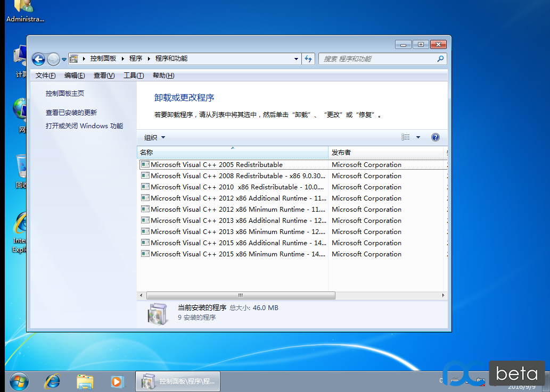The width and height of the screenshot is (550, 392).
Task: Click the change view list icon
Action: [x=405, y=137]
